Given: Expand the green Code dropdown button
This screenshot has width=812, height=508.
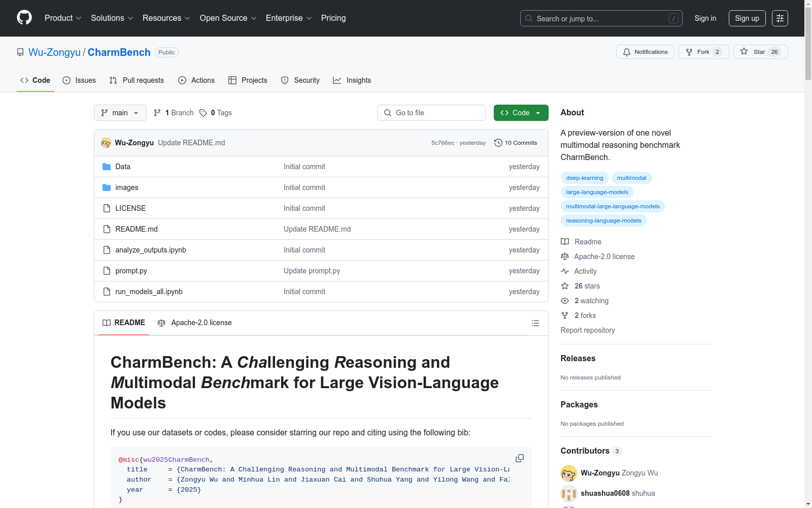Looking at the screenshot, I should [521, 113].
